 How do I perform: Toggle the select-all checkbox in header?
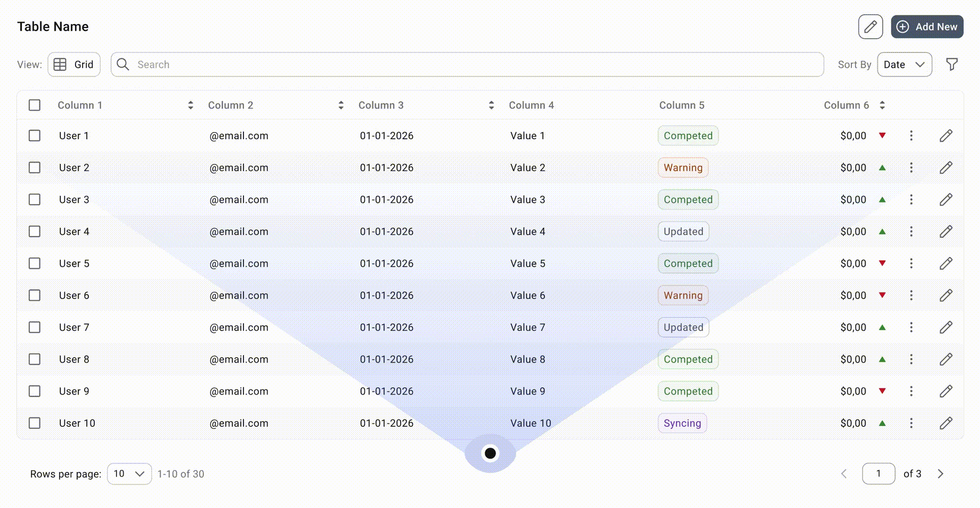(x=35, y=105)
